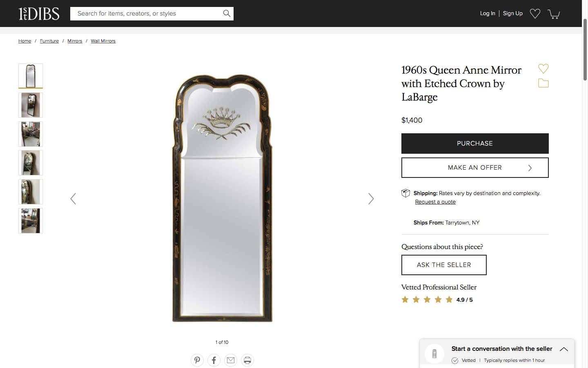This screenshot has width=588, height=368.
Task: Share the listing by email
Action: [231, 360]
